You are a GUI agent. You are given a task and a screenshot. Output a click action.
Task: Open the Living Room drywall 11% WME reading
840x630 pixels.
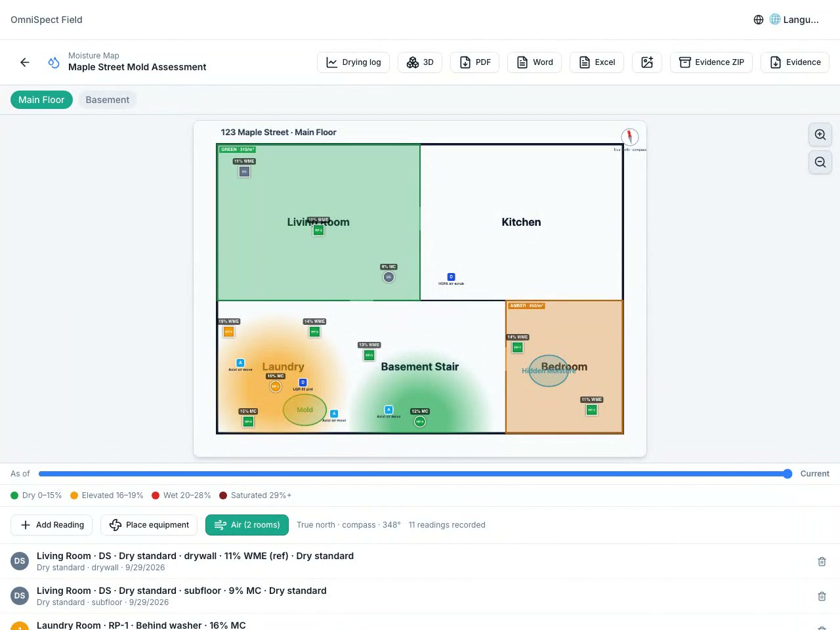click(420, 561)
